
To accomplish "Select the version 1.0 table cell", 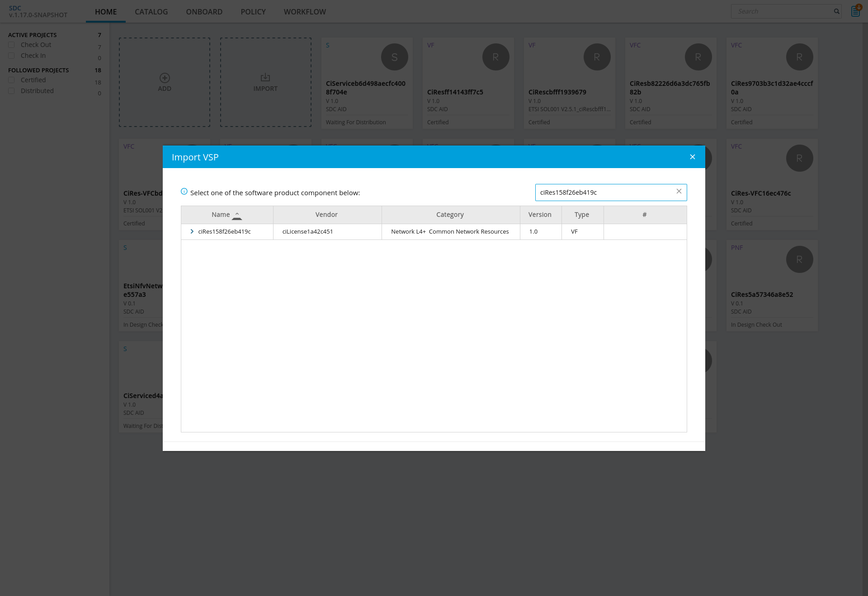I will 541,232.
